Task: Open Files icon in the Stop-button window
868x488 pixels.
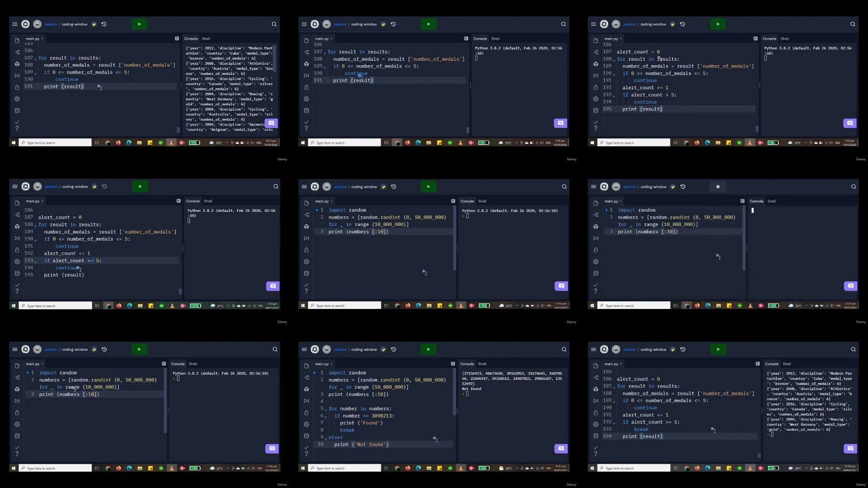Action: [596, 203]
